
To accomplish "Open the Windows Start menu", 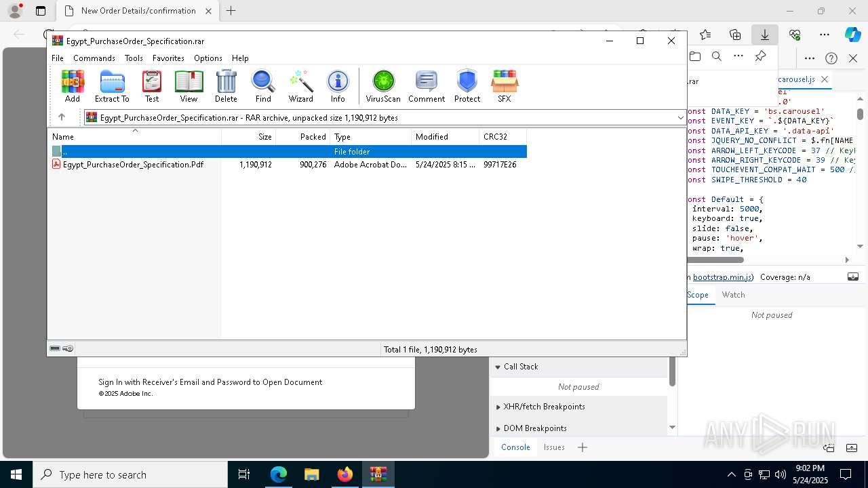I will [x=16, y=474].
